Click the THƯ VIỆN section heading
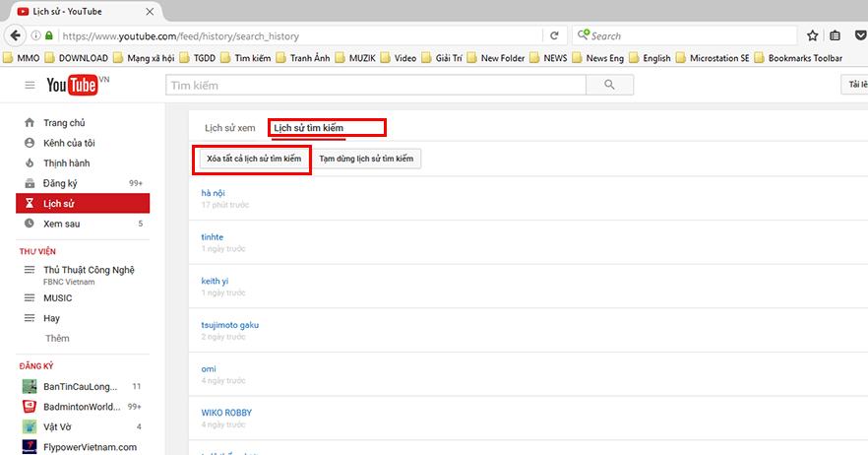This screenshot has height=455, width=868. (x=37, y=251)
